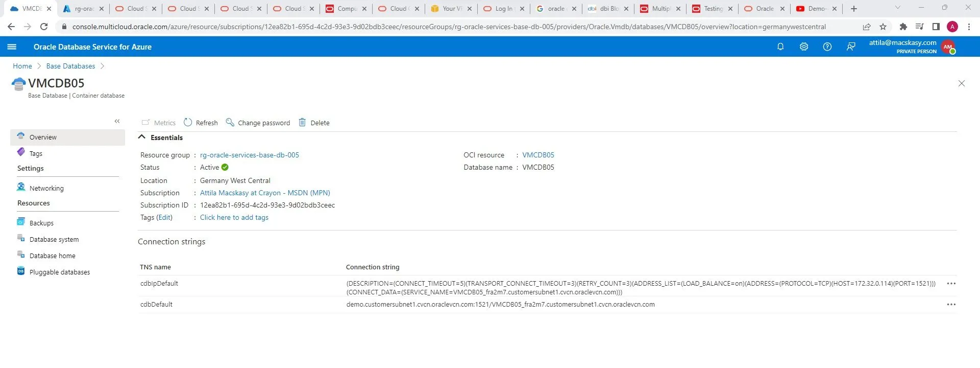Open the Chrome profile avatar

[x=952, y=27]
